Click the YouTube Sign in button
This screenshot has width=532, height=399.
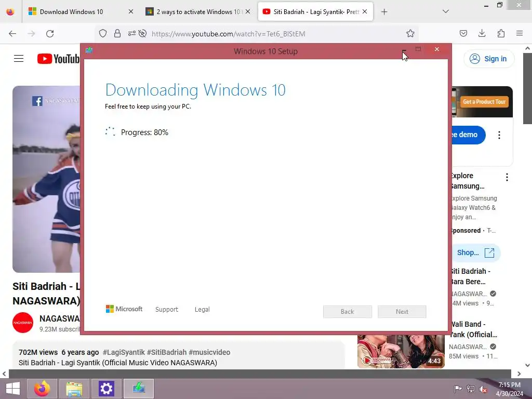(x=488, y=59)
